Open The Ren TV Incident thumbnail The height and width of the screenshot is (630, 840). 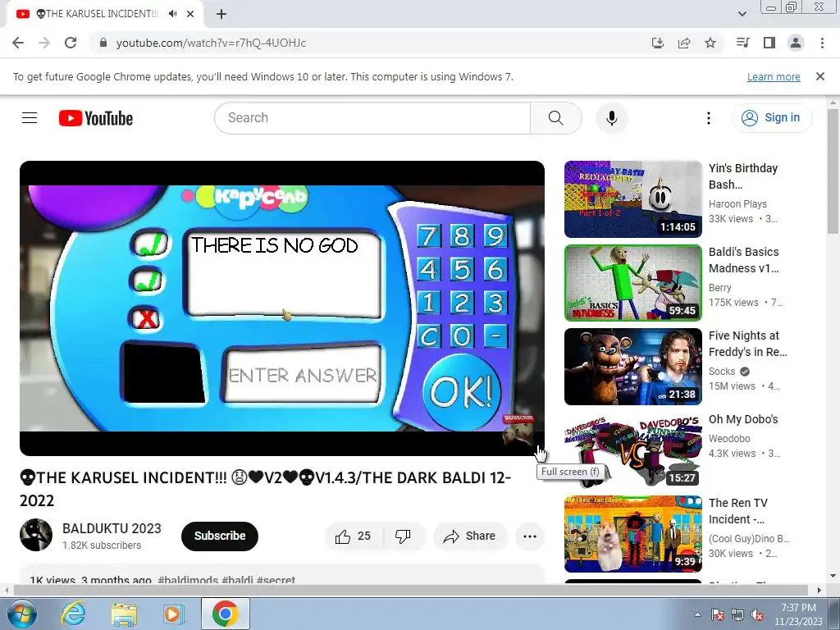[x=632, y=533]
